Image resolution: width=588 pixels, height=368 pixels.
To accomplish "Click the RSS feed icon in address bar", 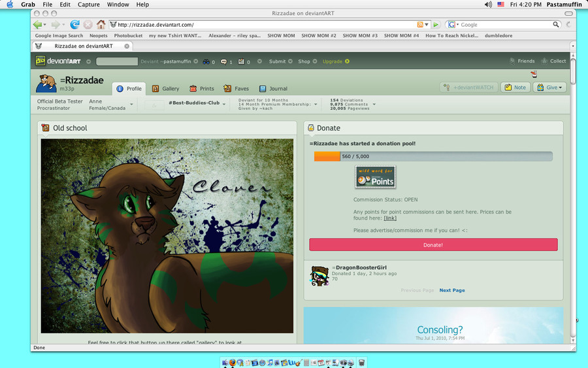I will click(420, 25).
